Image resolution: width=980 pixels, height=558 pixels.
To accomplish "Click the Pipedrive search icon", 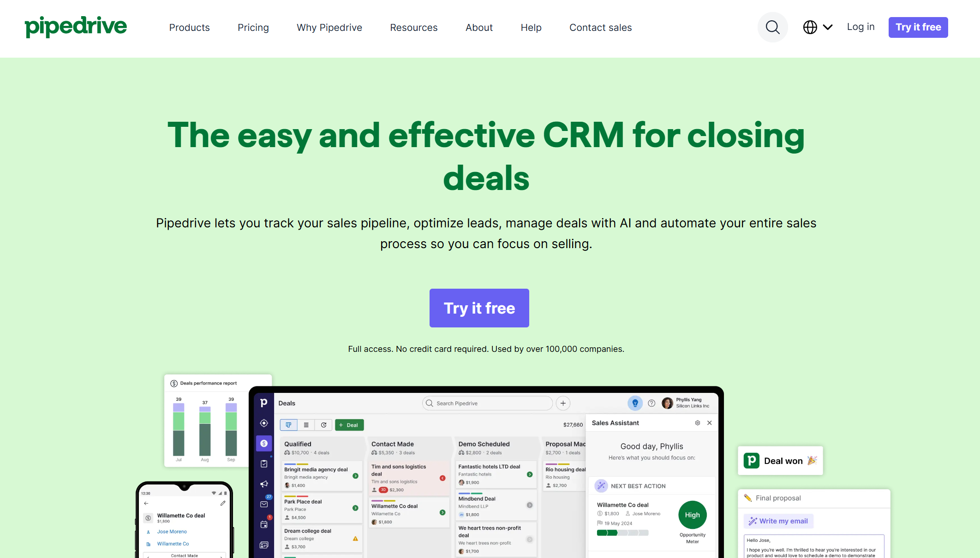I will [773, 27].
